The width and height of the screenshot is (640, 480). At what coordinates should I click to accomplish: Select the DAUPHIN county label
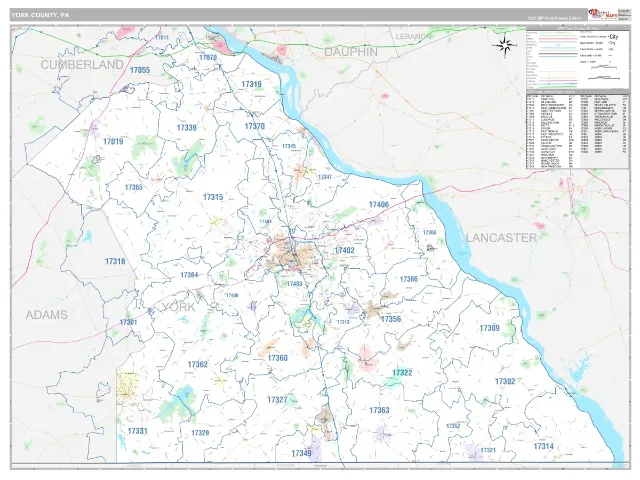(x=351, y=52)
